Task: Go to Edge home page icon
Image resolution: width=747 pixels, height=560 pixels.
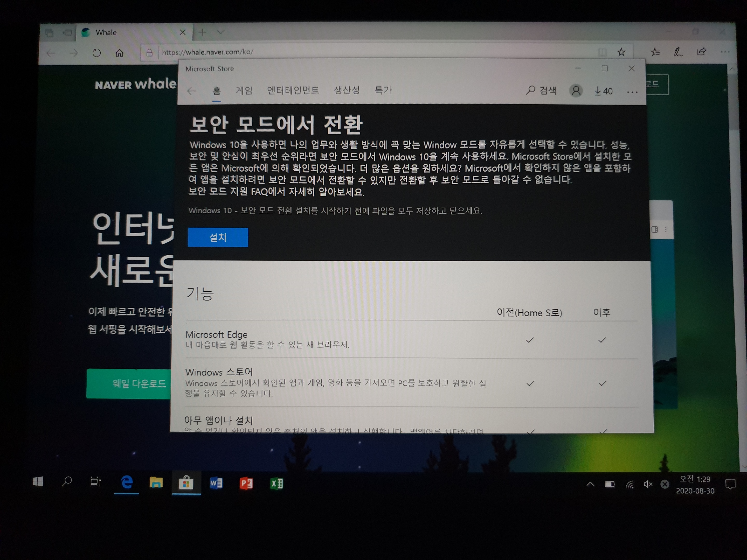Action: [x=119, y=53]
